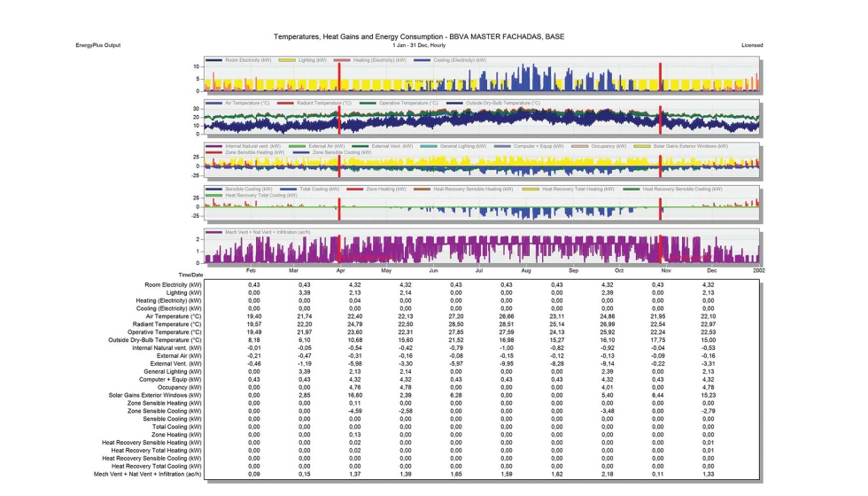This screenshot has height=496, width=868.
Task: Select the Air Temperature (°C) table row label
Action: [x=172, y=315]
